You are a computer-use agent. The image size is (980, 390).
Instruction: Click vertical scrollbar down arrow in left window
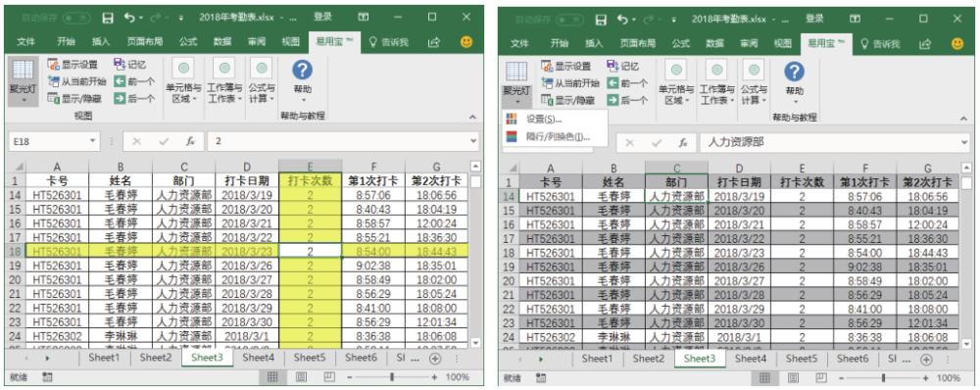click(475, 343)
